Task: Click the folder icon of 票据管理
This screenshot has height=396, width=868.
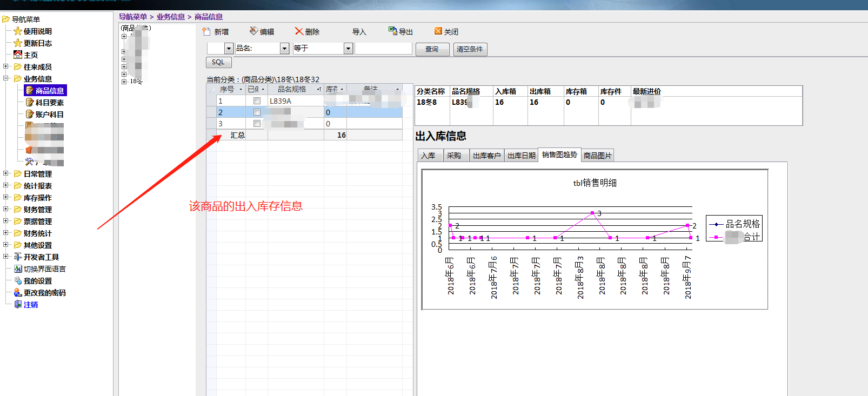Action: (x=18, y=222)
